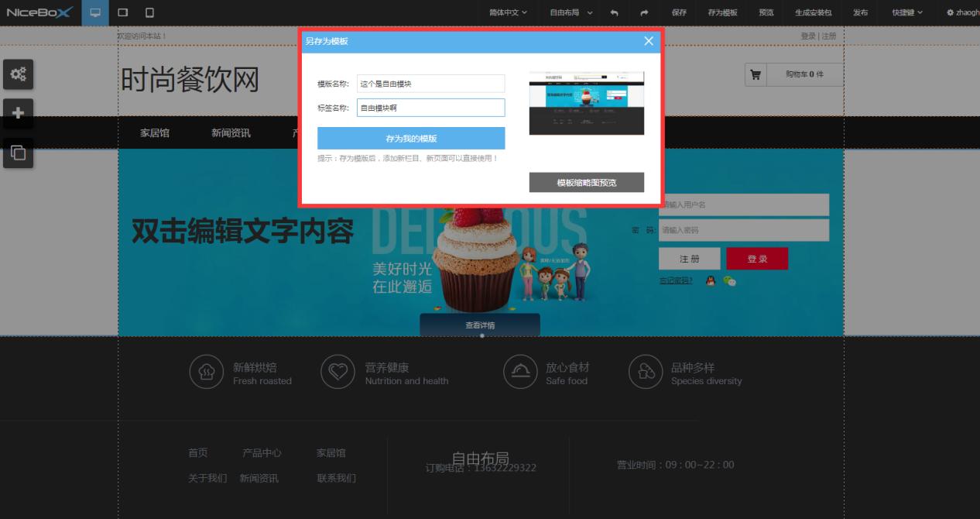
Task: Click the 模板缩略图预览 preview button
Action: pyautogui.click(x=586, y=182)
